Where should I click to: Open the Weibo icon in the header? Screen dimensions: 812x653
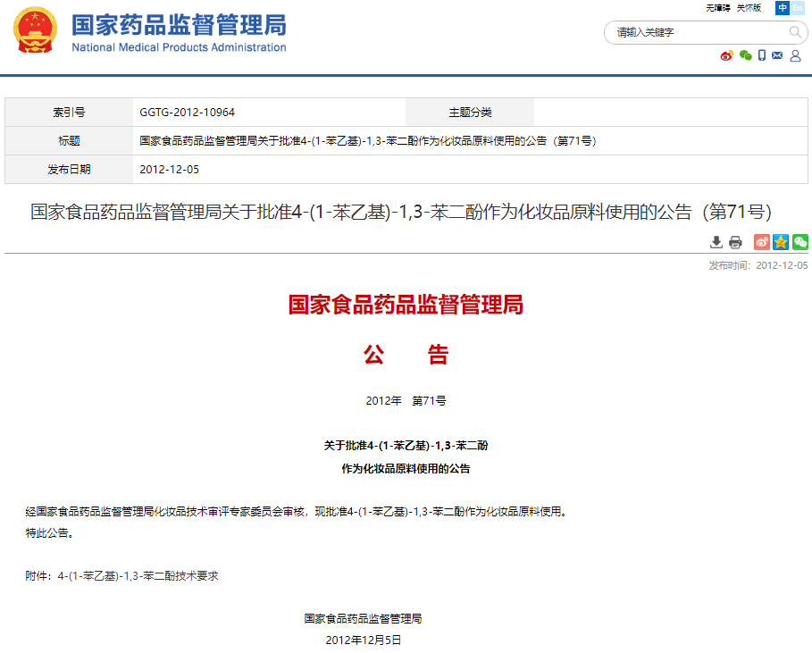pos(726,55)
